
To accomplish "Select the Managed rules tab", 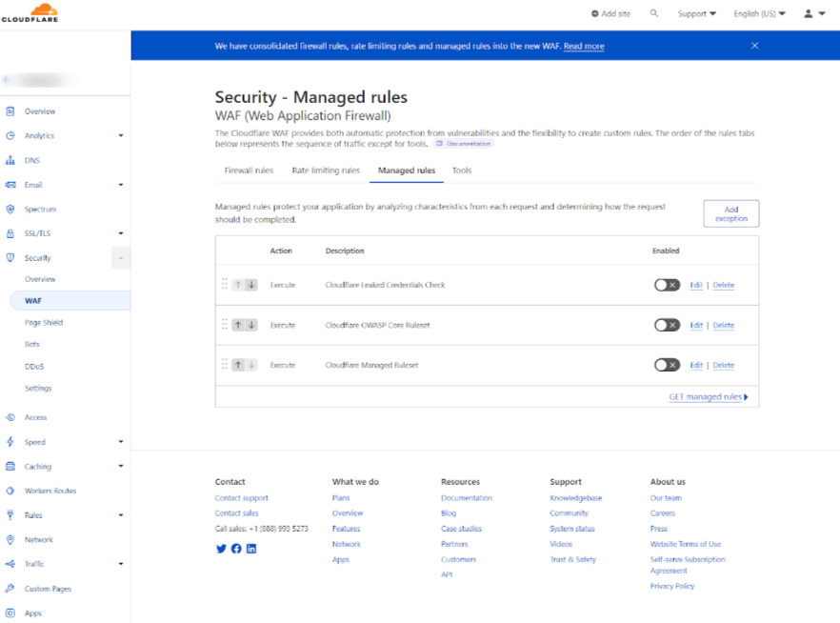I will (x=407, y=171).
